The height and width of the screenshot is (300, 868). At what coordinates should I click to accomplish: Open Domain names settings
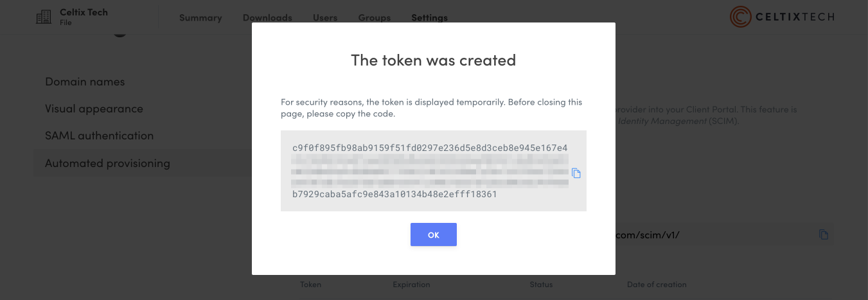85,82
